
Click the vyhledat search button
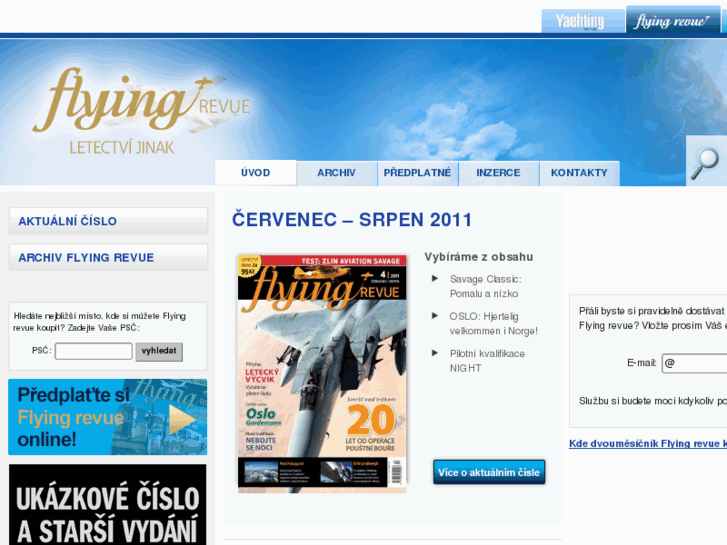click(159, 351)
